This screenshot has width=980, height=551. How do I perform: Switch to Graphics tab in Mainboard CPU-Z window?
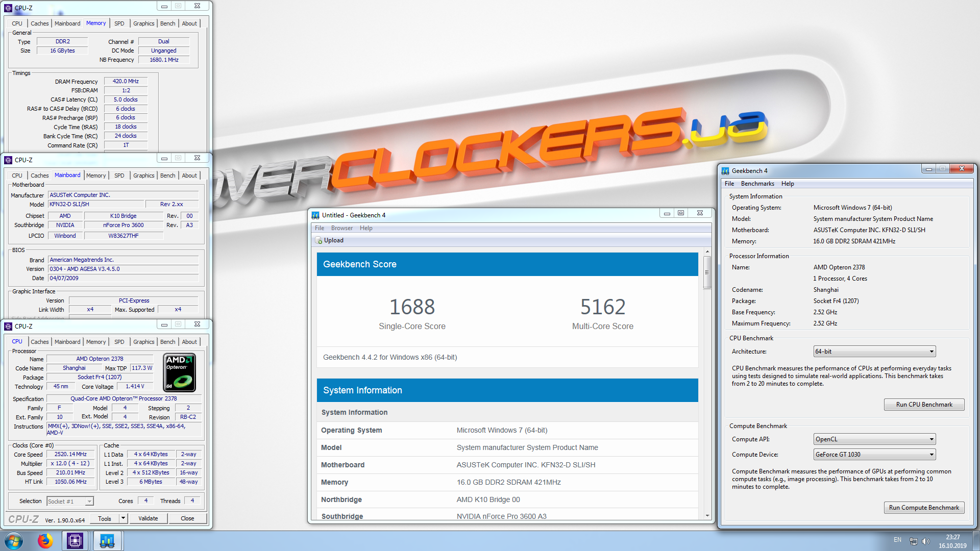click(x=144, y=176)
